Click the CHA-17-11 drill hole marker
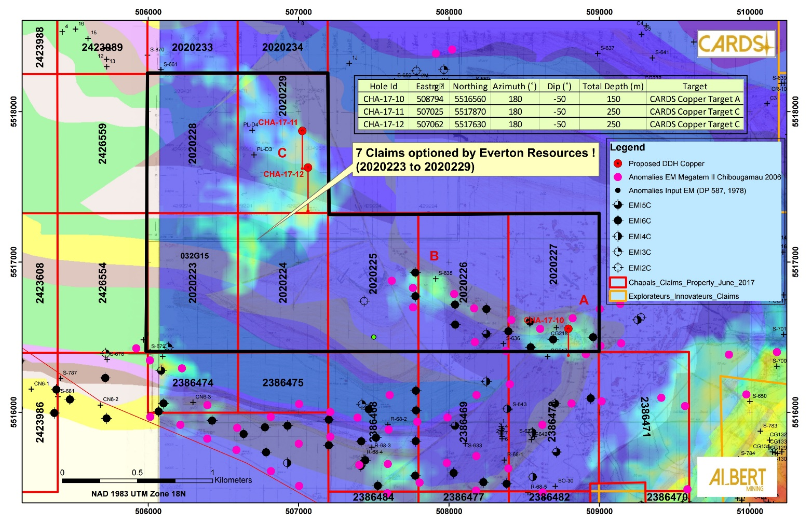The image size is (812, 525). point(302,131)
